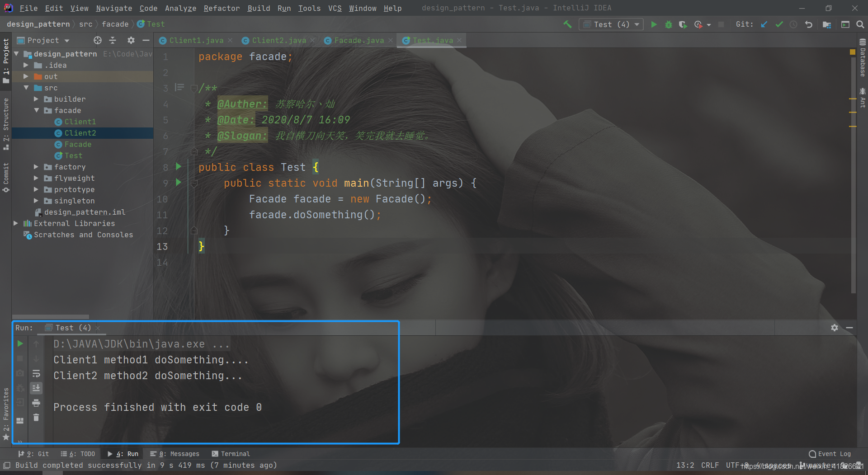Expand the out folder
The width and height of the screenshot is (868, 475).
click(26, 76)
